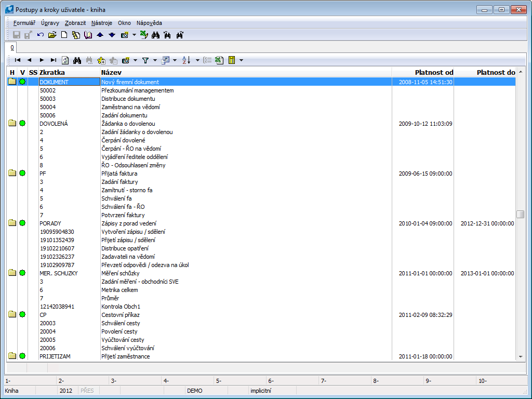532x399 pixels.
Task: Click the binoculars search icon in grid toolbar
Action: coord(77,60)
